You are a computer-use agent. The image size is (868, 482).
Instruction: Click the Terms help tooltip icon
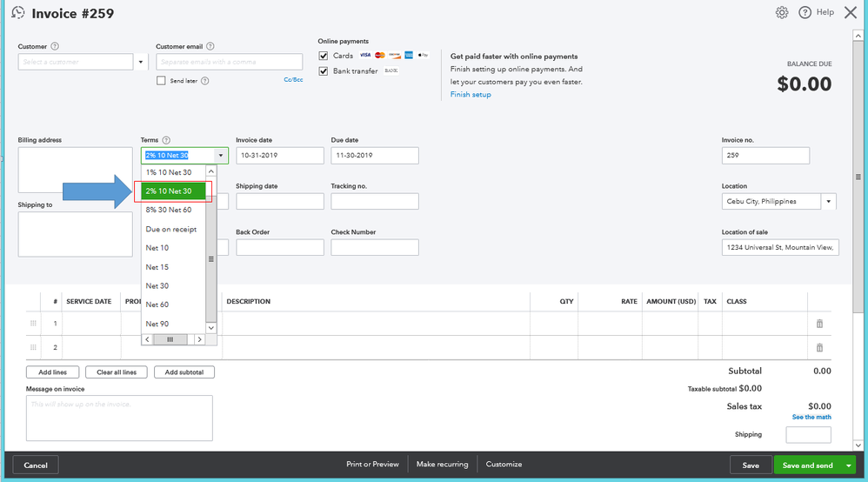(x=166, y=140)
